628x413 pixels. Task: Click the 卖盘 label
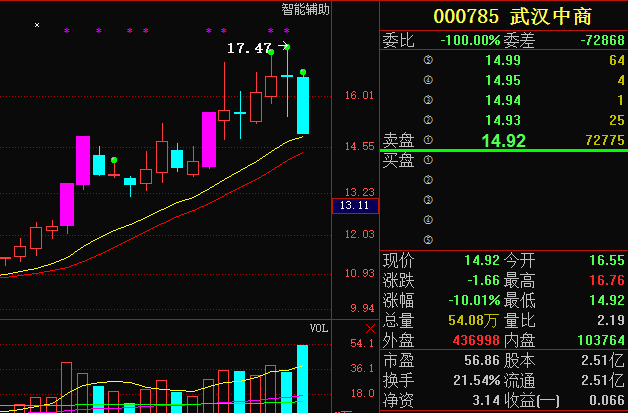[398, 141]
